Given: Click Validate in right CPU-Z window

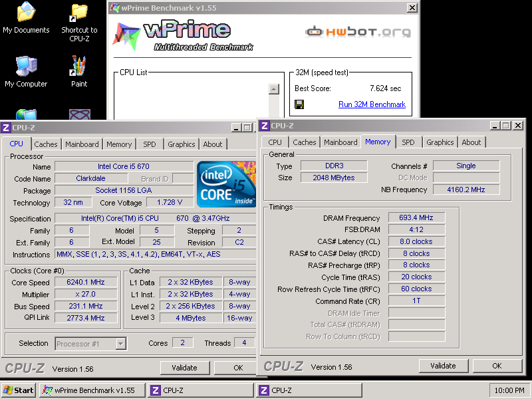Looking at the screenshot, I should coord(443,366).
